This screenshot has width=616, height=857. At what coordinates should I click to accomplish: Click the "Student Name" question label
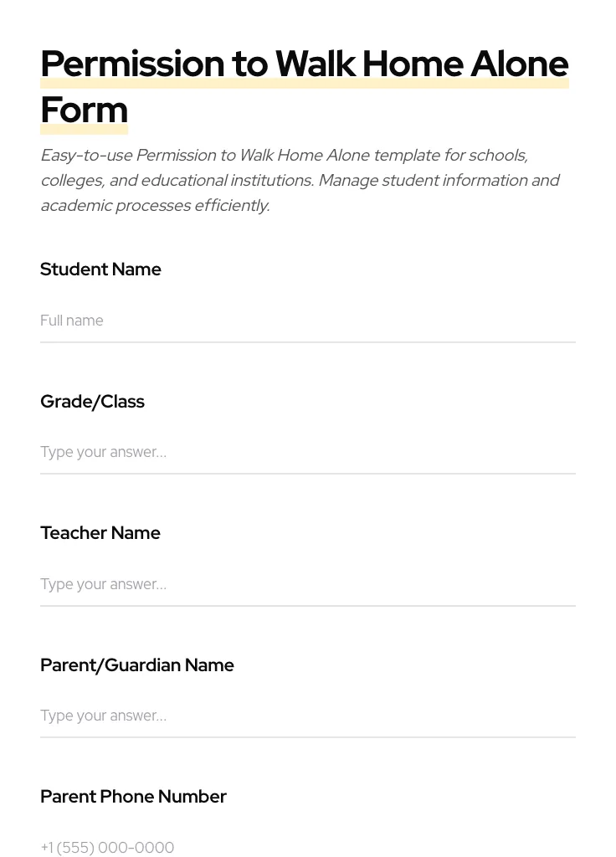(100, 269)
